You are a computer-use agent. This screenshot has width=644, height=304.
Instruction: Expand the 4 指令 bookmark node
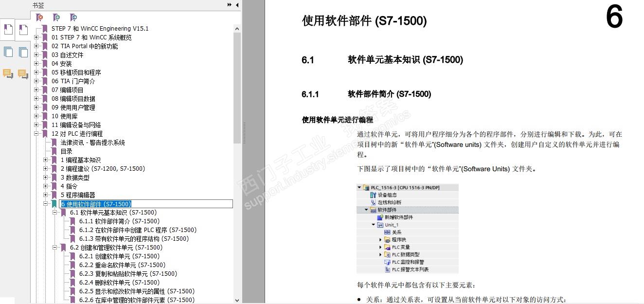(x=45, y=186)
